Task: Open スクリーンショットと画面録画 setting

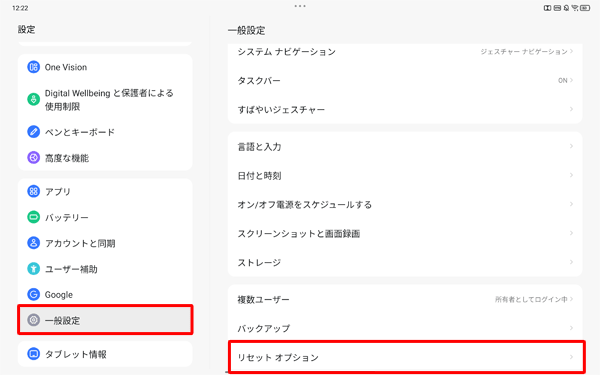Action: [405, 233]
